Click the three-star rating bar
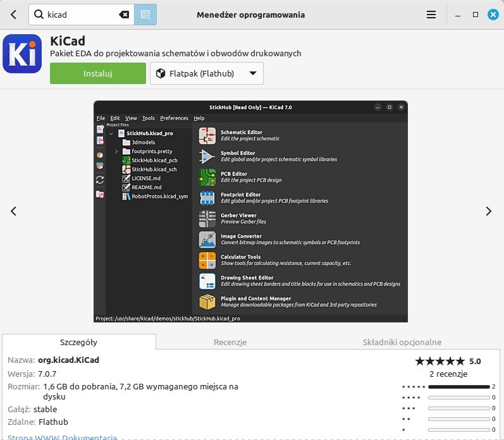 [x=459, y=408]
